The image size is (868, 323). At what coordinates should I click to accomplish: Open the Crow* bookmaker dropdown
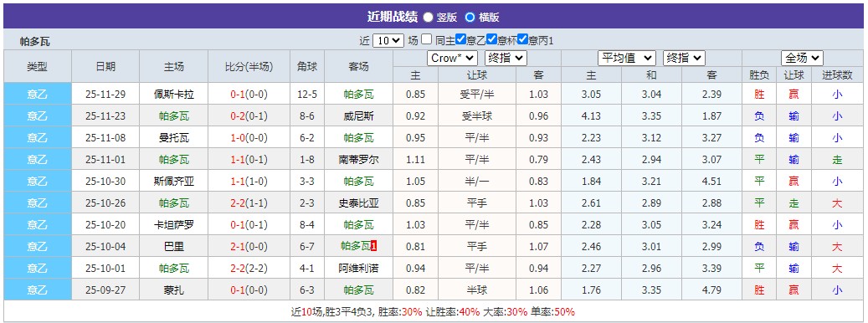pos(452,58)
